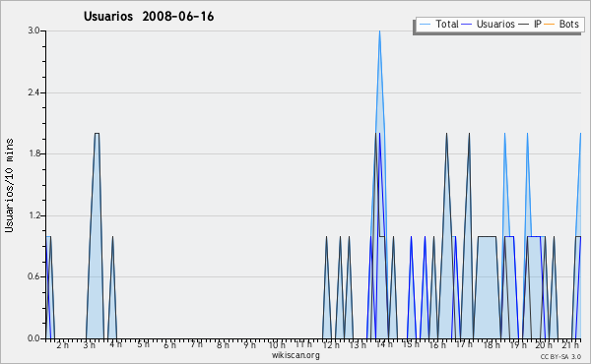Click the orange Bots legend line

[550, 25]
